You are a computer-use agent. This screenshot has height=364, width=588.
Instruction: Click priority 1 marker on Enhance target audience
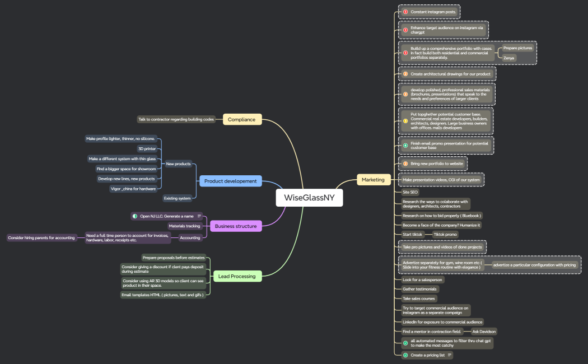tap(405, 30)
